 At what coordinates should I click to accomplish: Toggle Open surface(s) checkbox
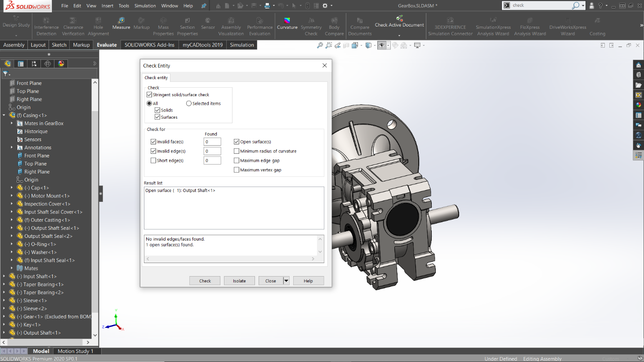[237, 142]
